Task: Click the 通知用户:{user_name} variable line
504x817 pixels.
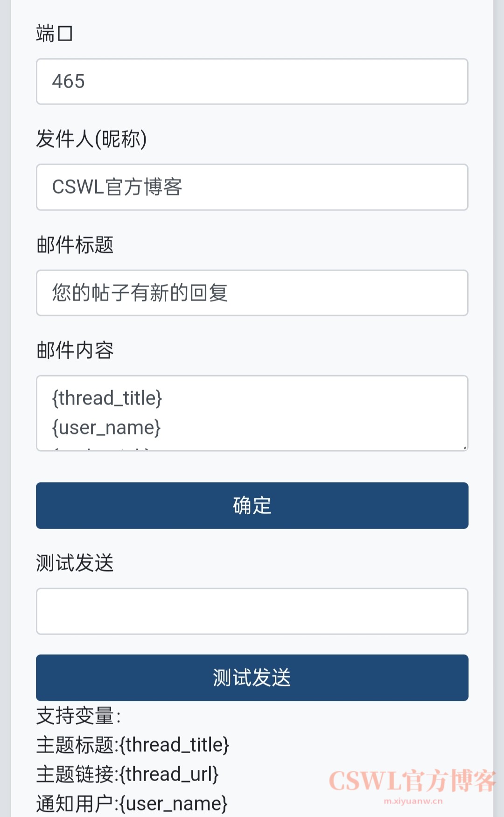Action: point(132,804)
